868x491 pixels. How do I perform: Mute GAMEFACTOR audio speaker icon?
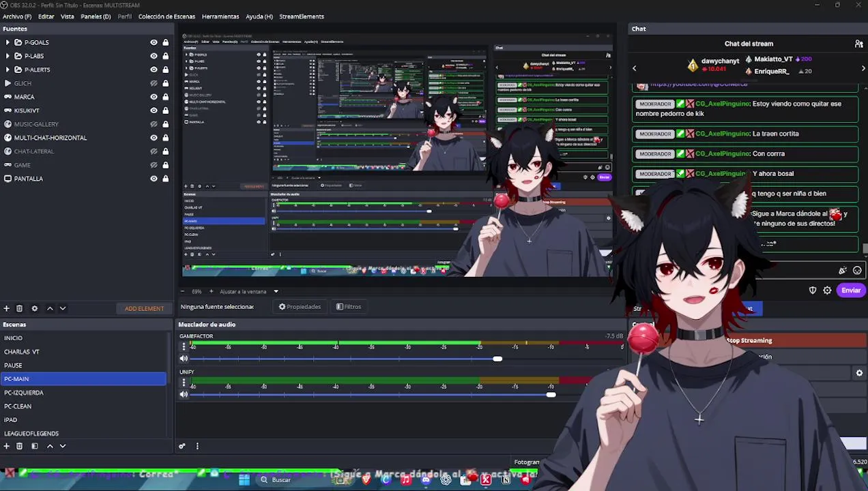184,359
